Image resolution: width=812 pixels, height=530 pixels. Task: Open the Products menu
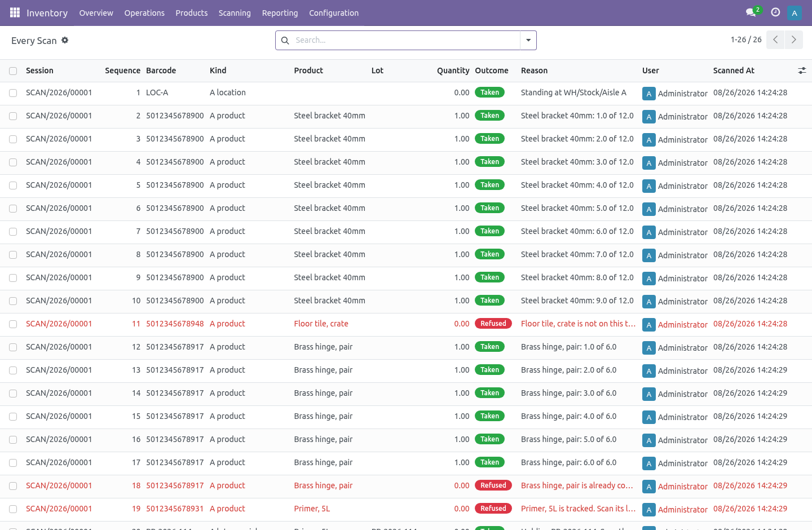192,12
